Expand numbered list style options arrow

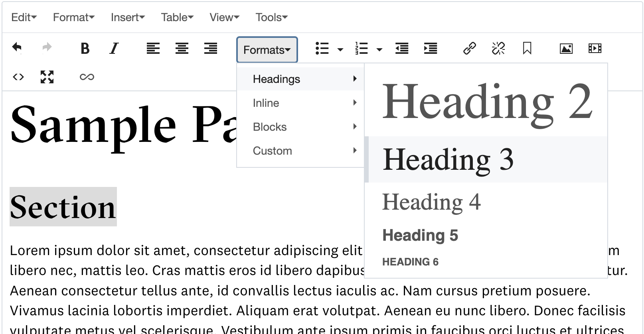pos(379,50)
